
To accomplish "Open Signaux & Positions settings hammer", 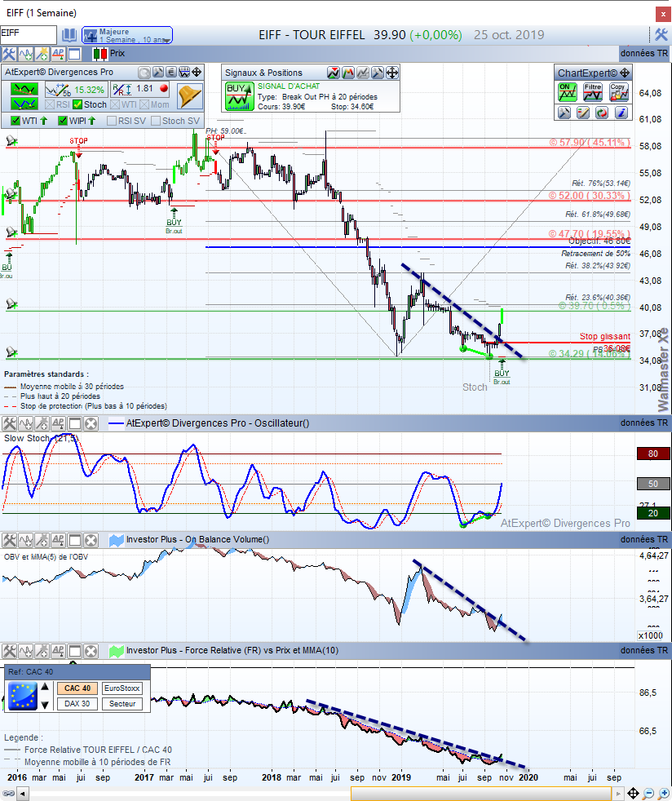I will pyautogui.click(x=378, y=73).
